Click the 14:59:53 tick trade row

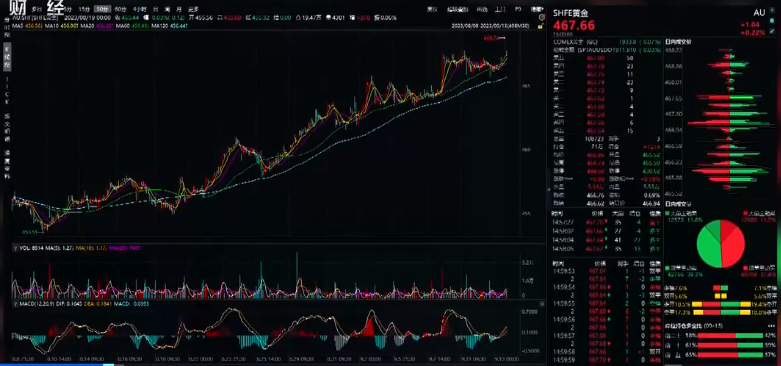click(606, 271)
